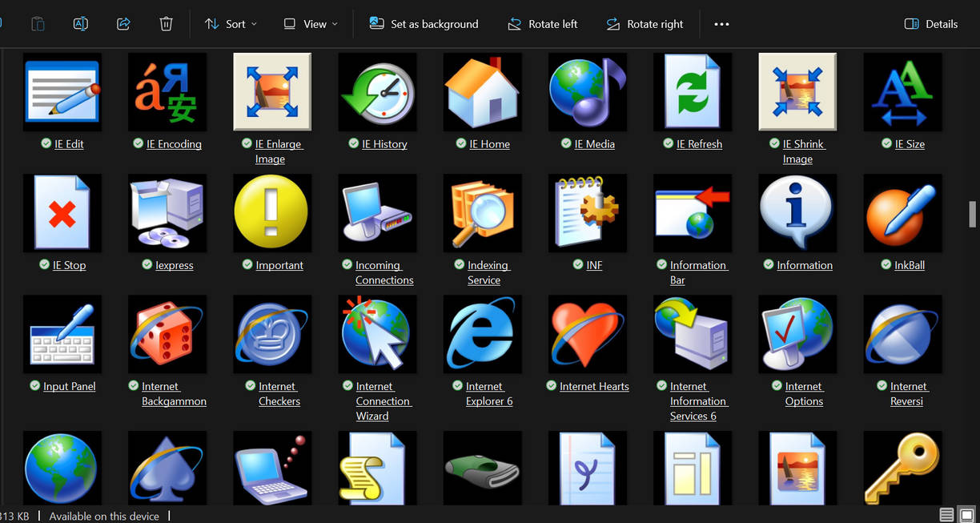980x523 pixels.
Task: Open the View options dropdown
Action: [309, 24]
